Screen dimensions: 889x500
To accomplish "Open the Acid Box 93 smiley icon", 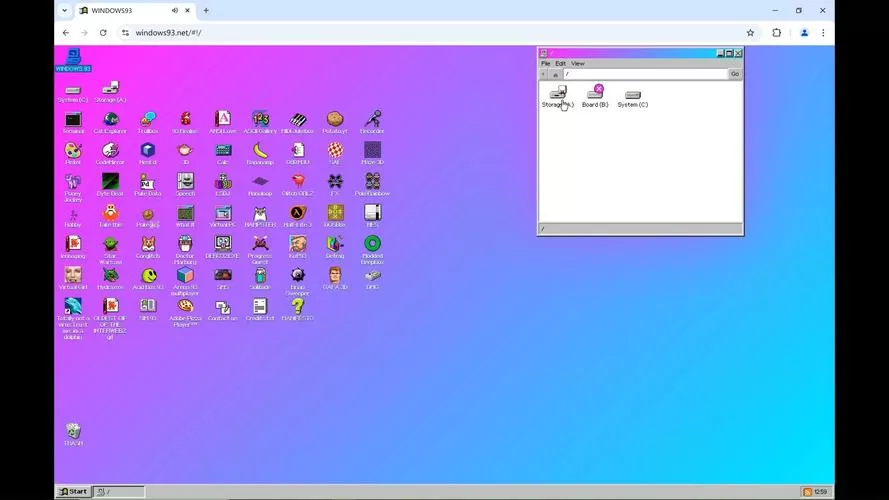I will [148, 278].
